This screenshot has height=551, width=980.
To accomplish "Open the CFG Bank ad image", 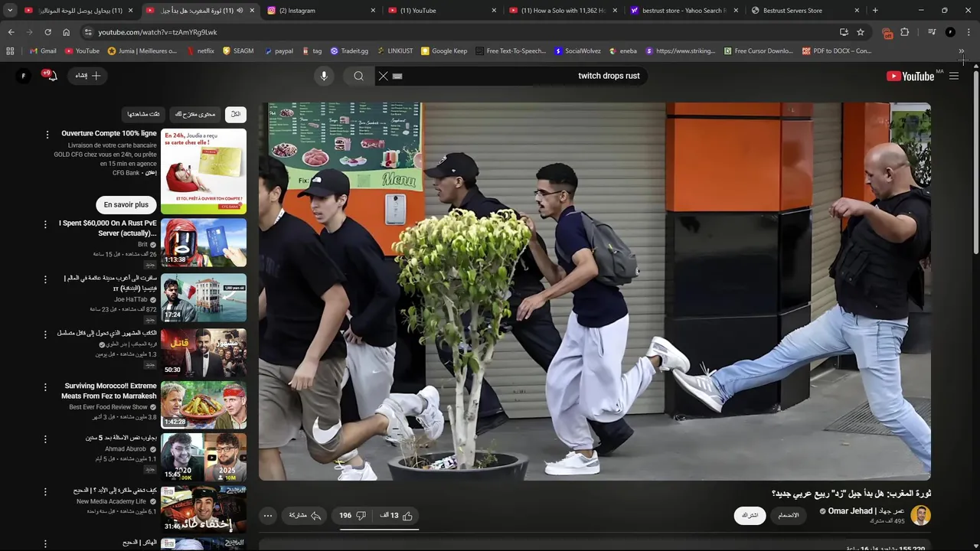I will pyautogui.click(x=204, y=171).
